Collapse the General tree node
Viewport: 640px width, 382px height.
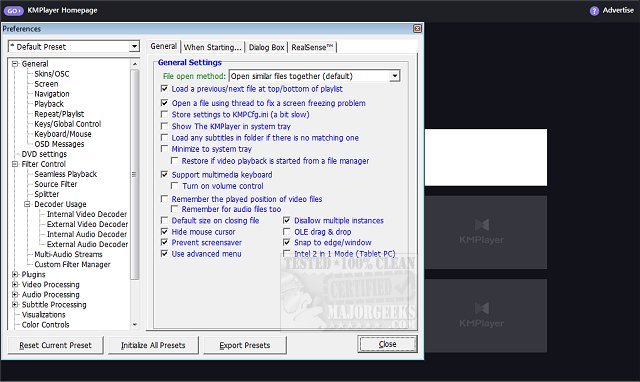tap(15, 64)
